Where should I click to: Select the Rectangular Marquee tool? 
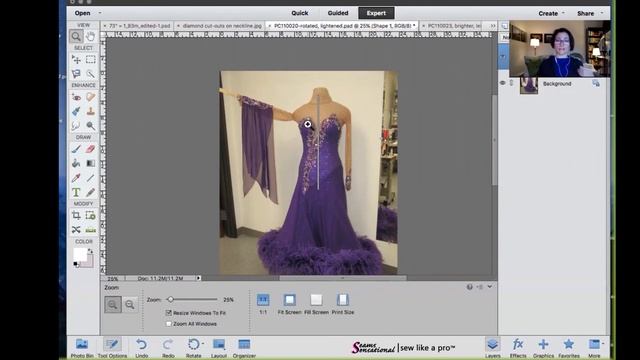[x=91, y=60]
